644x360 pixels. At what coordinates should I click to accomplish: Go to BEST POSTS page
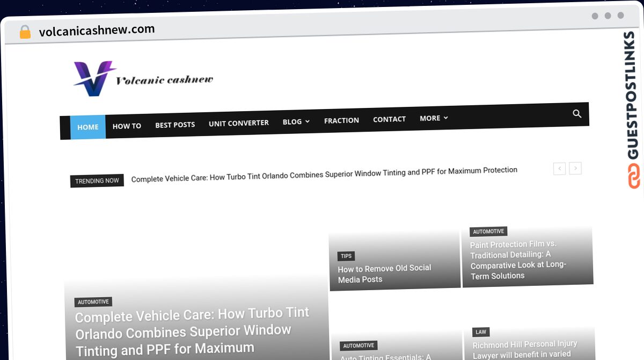point(175,125)
